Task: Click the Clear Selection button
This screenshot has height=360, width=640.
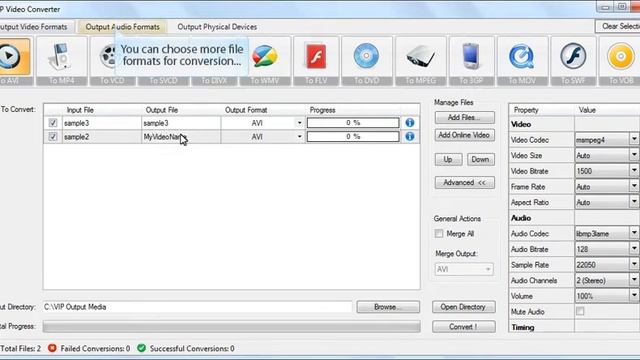Action: 618,26
